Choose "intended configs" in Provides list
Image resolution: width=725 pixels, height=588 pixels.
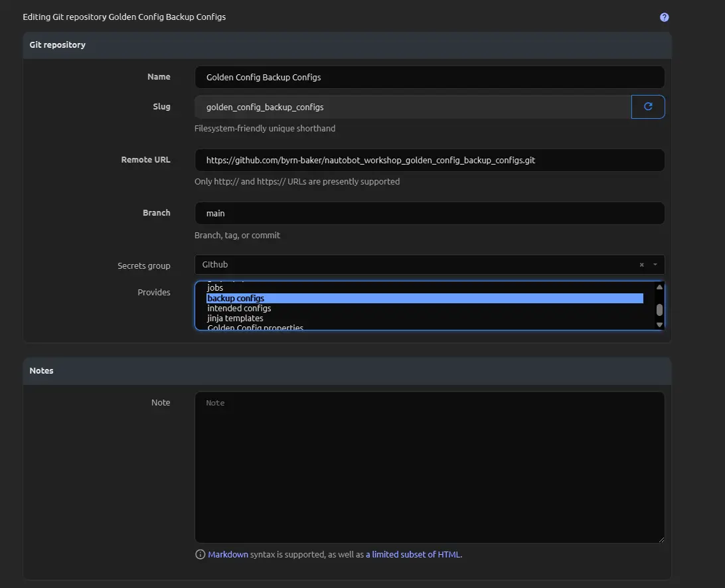[x=239, y=309]
